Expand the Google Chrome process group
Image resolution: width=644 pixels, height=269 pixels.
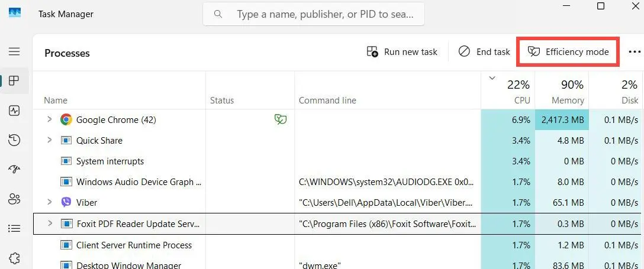50,119
